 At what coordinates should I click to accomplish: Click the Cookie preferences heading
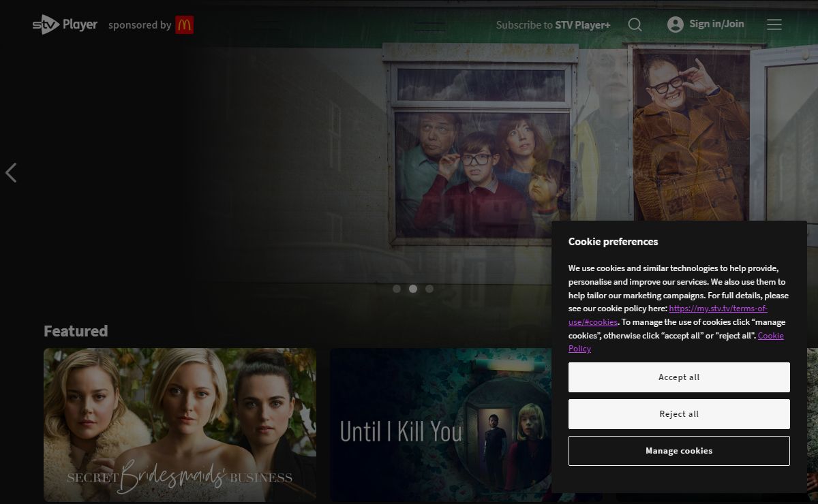pyautogui.click(x=613, y=242)
